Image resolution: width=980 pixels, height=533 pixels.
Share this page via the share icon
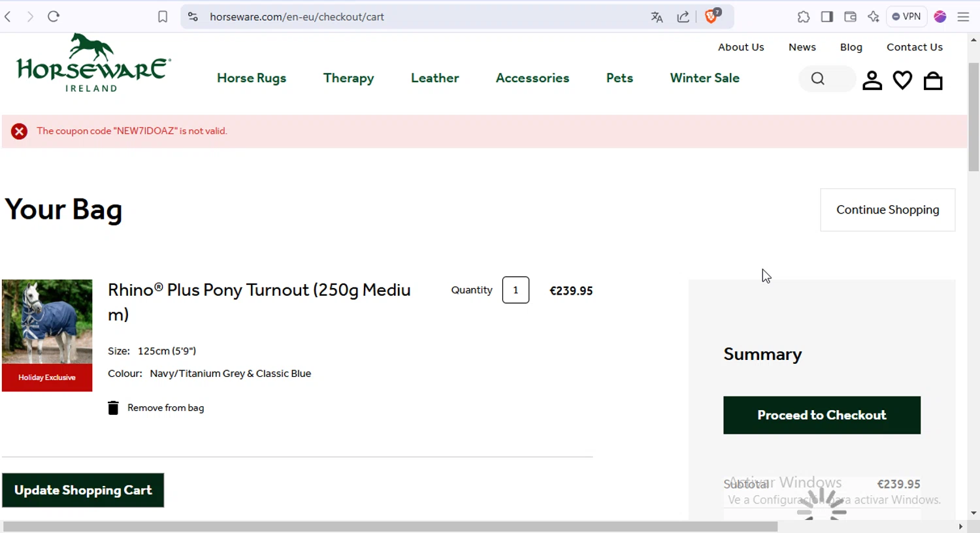click(683, 17)
